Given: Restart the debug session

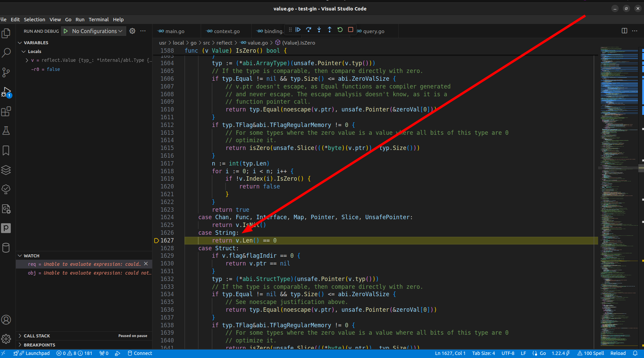Looking at the screenshot, I should click(x=340, y=30).
